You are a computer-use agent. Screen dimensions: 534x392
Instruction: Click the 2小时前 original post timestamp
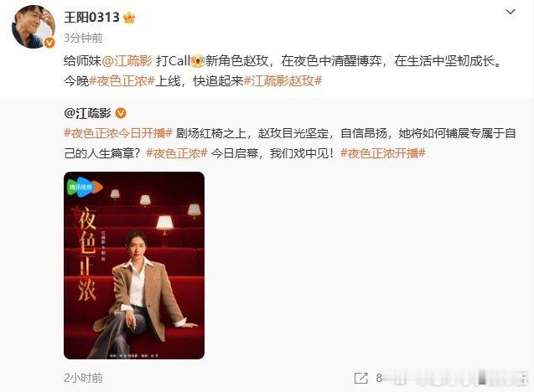[83, 378]
